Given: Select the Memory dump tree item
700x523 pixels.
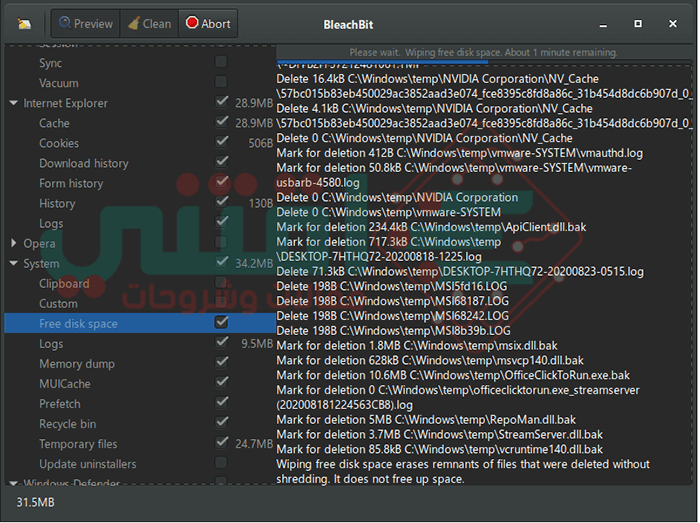Looking at the screenshot, I should [x=77, y=364].
